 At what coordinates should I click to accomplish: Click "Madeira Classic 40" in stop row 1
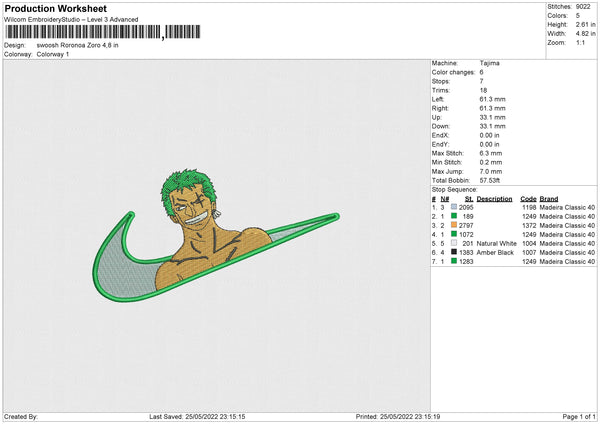(567, 207)
